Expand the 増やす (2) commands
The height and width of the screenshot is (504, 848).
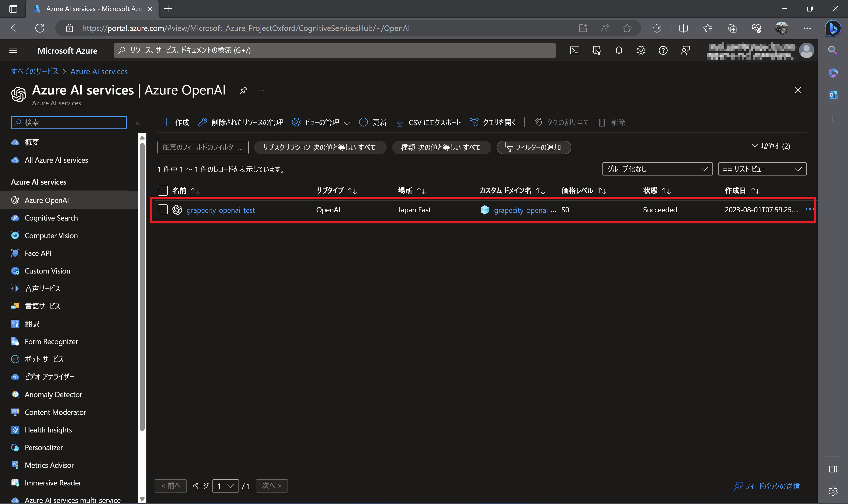tap(770, 146)
